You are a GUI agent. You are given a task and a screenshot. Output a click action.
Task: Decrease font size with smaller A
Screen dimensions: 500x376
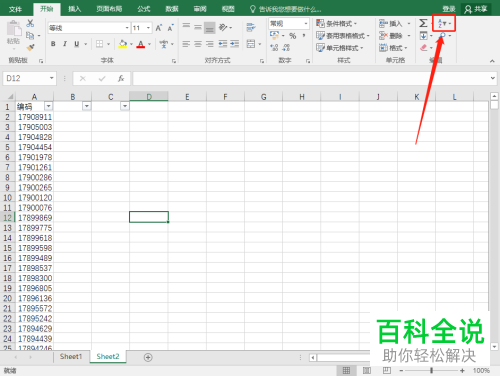[170, 28]
